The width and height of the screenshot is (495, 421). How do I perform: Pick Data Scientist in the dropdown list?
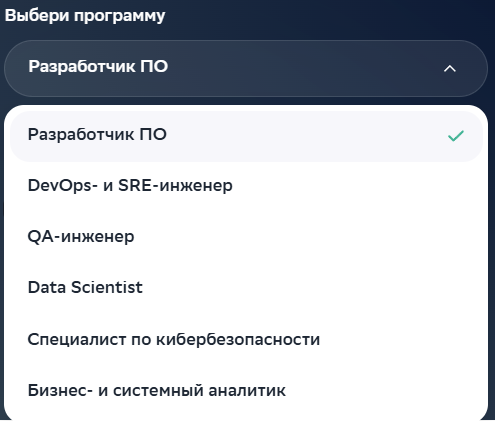[246, 287]
